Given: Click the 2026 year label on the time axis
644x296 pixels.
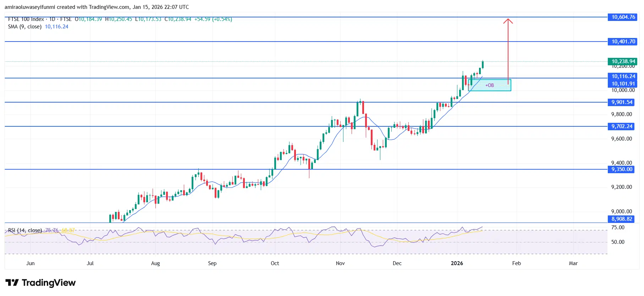Looking at the screenshot, I should pos(457,263).
